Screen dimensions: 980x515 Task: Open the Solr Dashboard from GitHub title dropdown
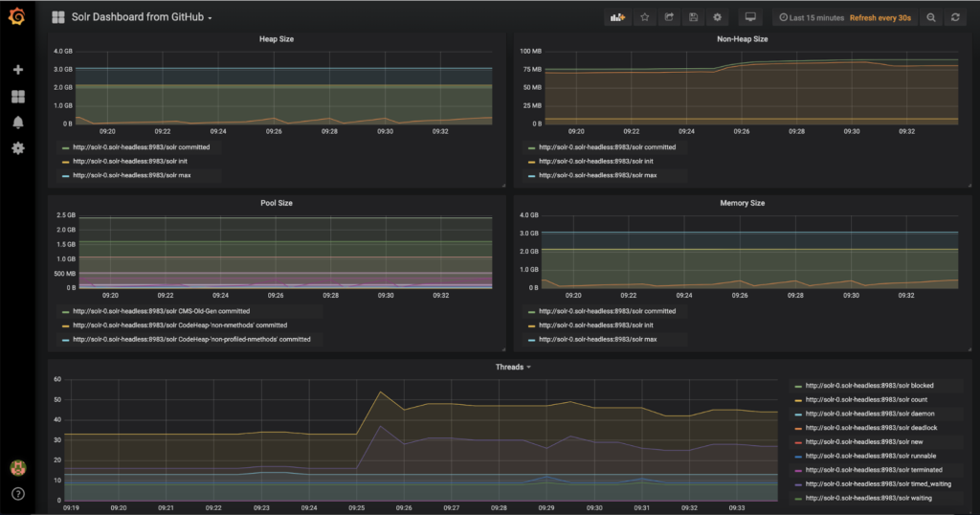click(x=142, y=17)
